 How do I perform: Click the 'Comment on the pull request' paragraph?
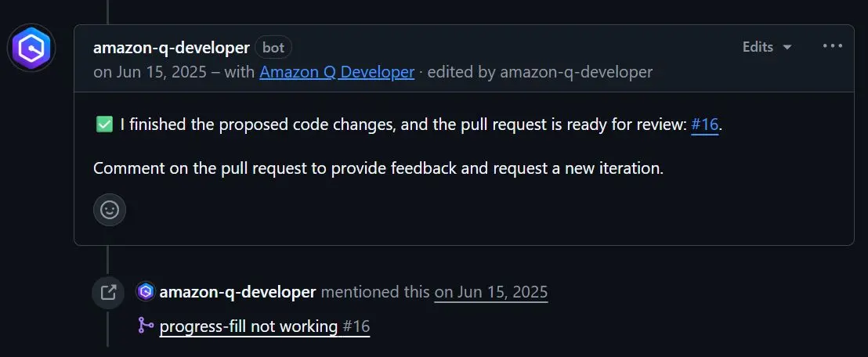coord(378,168)
